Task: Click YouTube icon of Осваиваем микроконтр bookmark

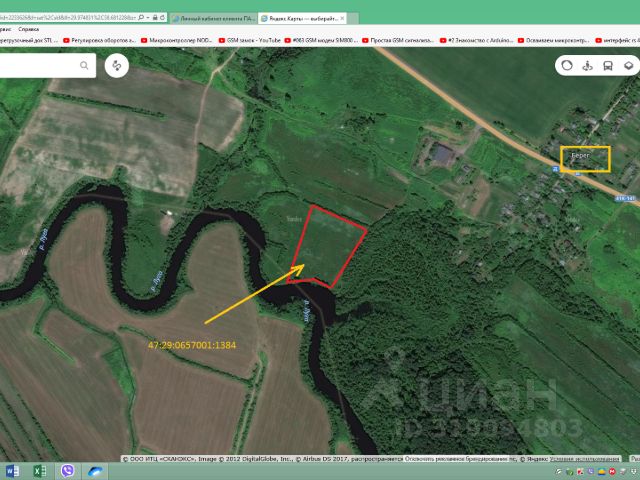Action: [x=521, y=40]
